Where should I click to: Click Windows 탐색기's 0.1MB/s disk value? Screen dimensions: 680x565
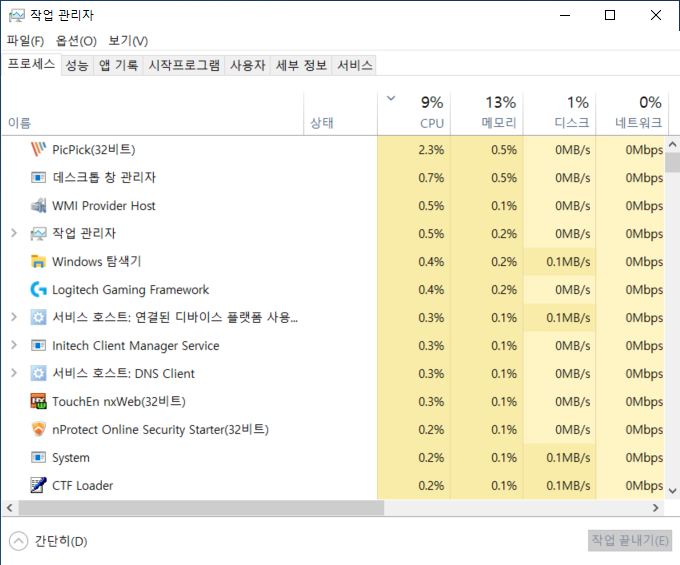point(568,261)
